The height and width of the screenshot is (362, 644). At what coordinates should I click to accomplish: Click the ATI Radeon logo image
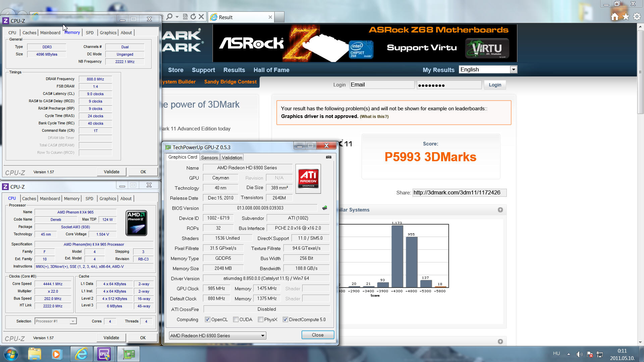point(308,178)
